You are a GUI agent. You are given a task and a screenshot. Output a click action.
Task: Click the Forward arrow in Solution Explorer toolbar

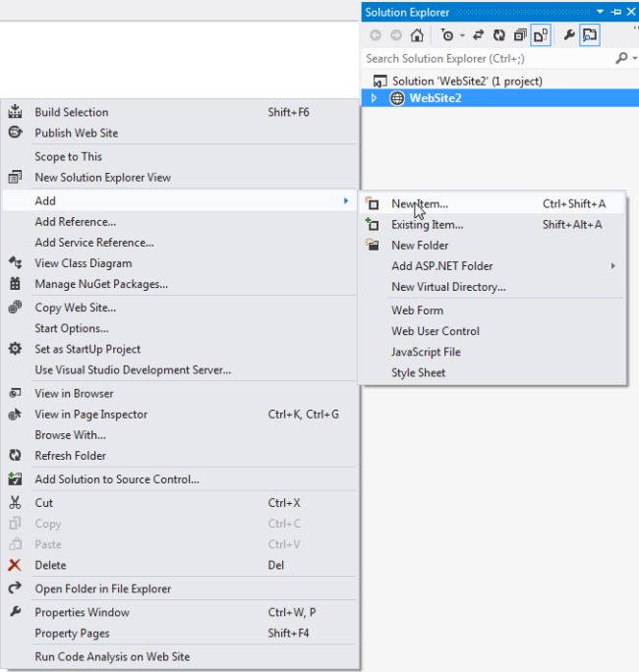coord(396,35)
